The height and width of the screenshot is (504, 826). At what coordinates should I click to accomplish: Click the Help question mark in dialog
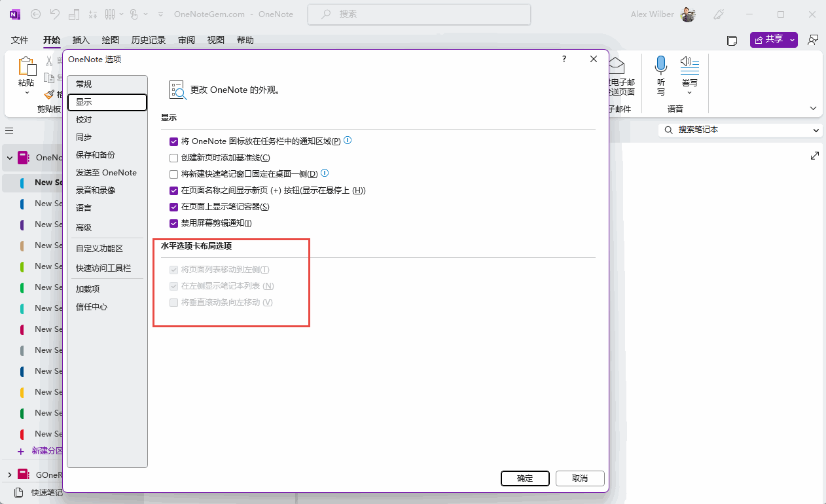(x=564, y=59)
